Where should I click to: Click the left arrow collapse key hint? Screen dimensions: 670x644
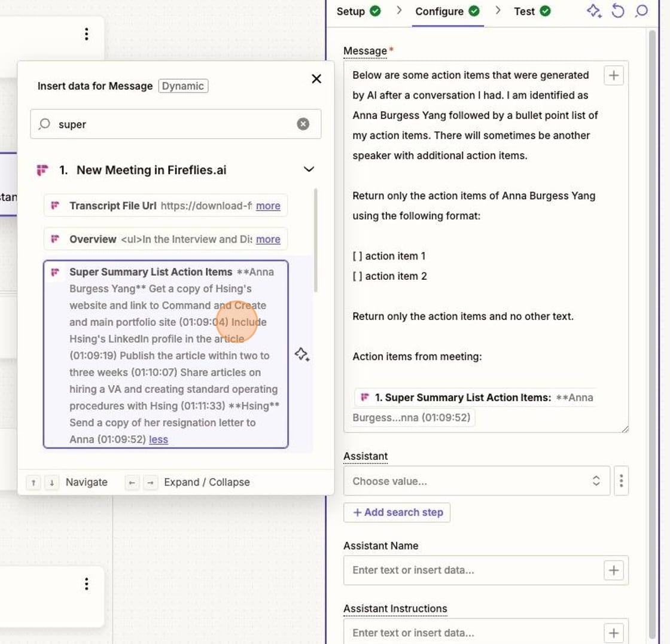pos(132,482)
